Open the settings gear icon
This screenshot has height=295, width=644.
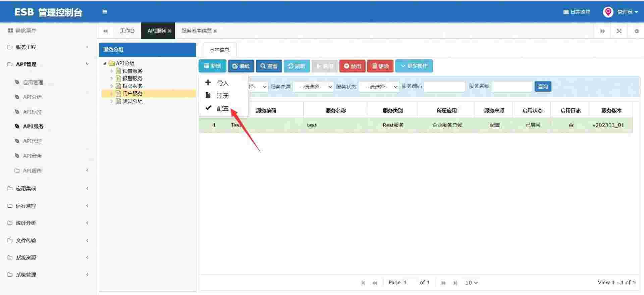pos(637,31)
